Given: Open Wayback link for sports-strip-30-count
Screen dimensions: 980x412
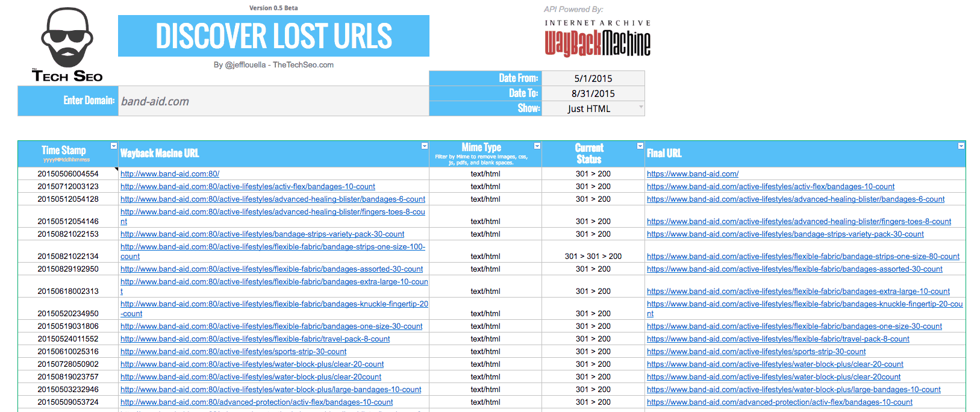Looking at the screenshot, I should coord(233,352).
